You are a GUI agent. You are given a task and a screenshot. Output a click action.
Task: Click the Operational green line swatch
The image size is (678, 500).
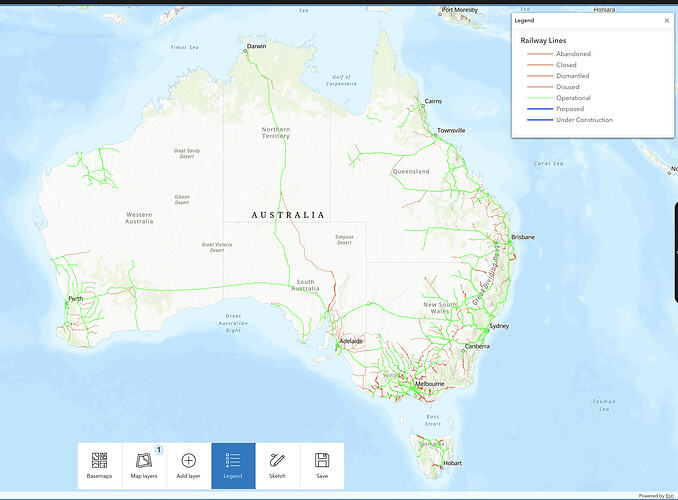(540, 98)
